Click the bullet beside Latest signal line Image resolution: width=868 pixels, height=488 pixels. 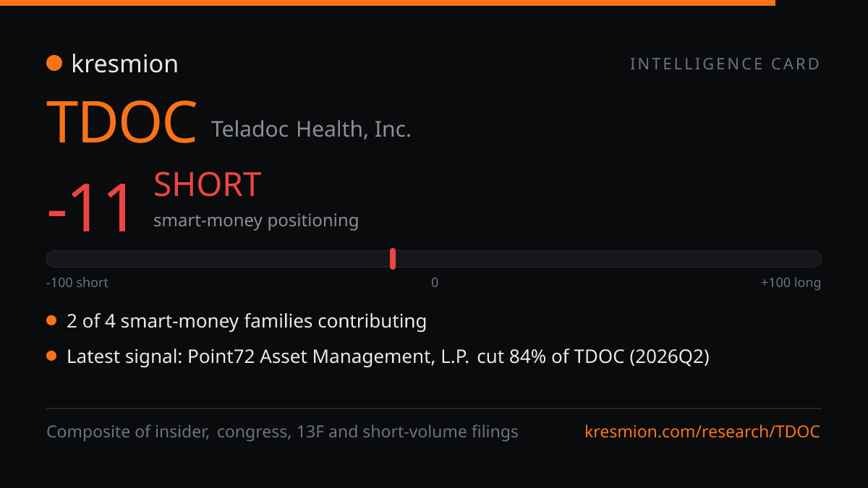point(51,356)
